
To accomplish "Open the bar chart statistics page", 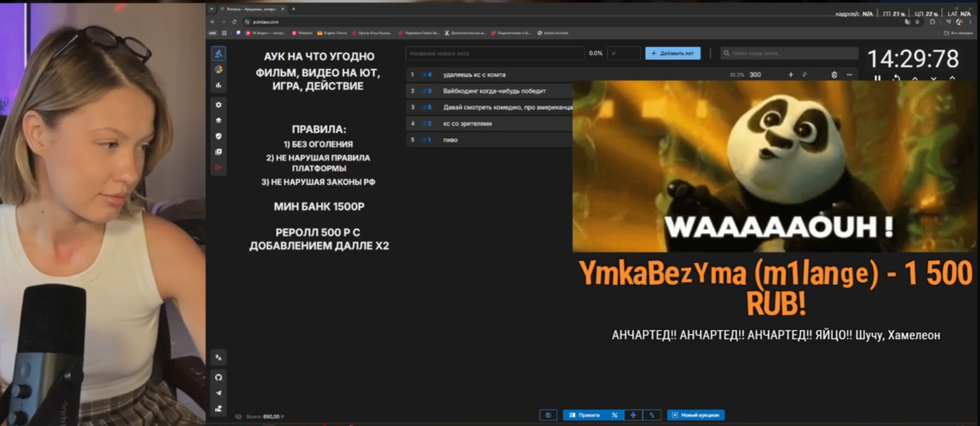I will click(219, 85).
